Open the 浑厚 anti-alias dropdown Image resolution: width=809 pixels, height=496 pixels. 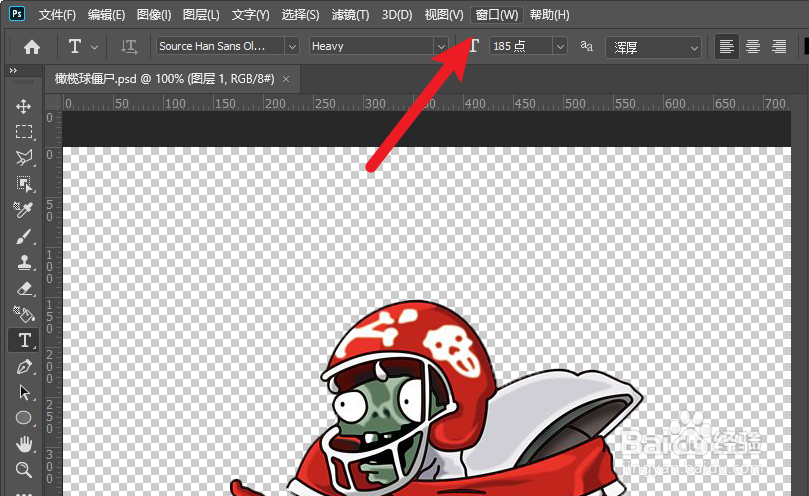(x=653, y=47)
